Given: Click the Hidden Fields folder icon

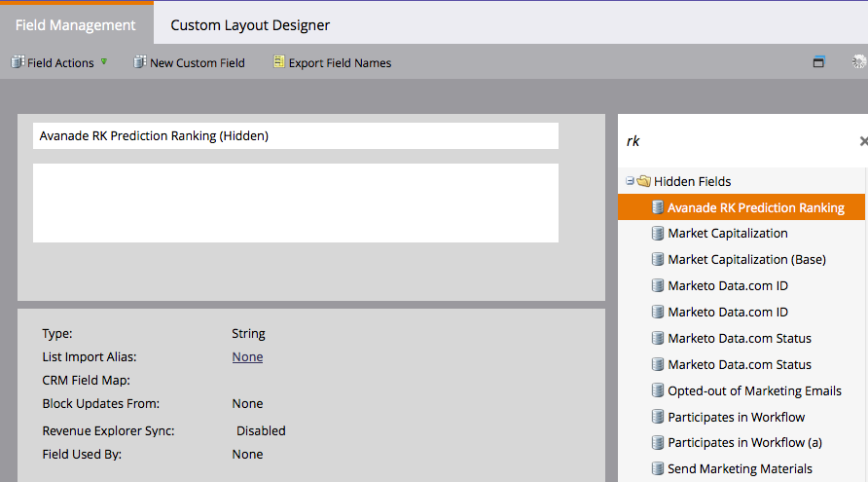Looking at the screenshot, I should click(x=643, y=181).
